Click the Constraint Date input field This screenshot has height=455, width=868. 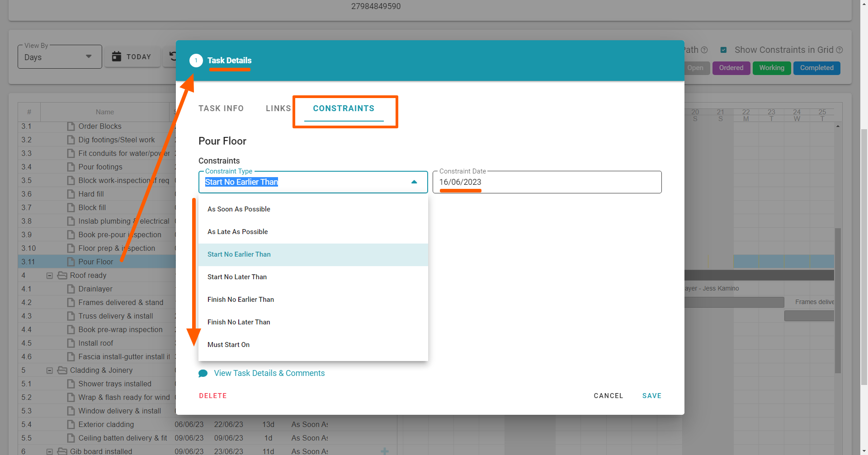tap(547, 182)
